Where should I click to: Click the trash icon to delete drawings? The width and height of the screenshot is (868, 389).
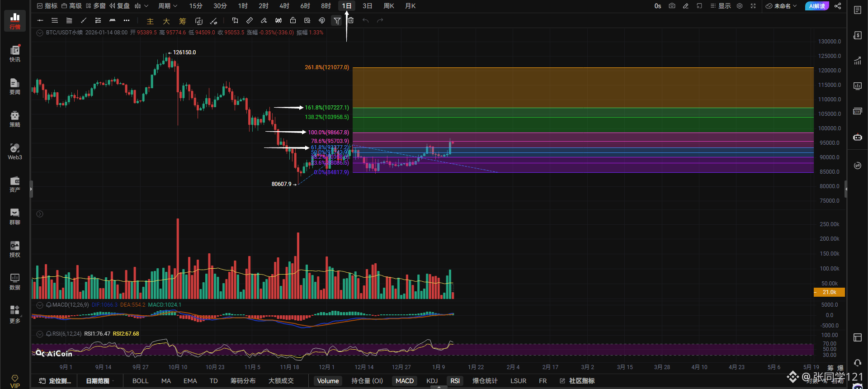click(351, 20)
